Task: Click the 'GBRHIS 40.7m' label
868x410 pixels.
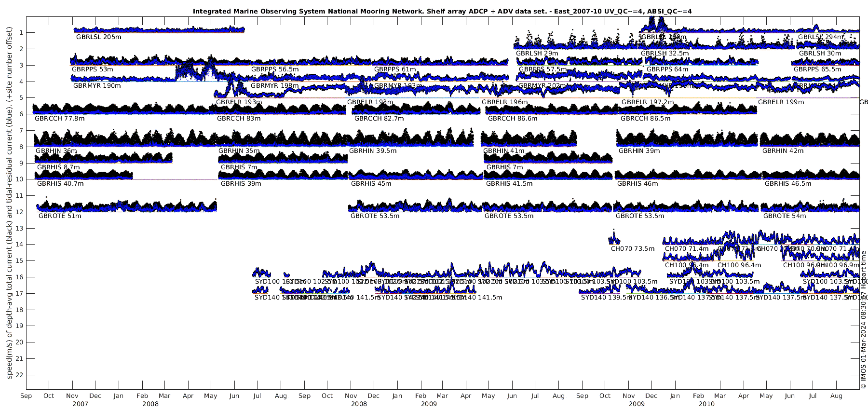Action: click(60, 184)
